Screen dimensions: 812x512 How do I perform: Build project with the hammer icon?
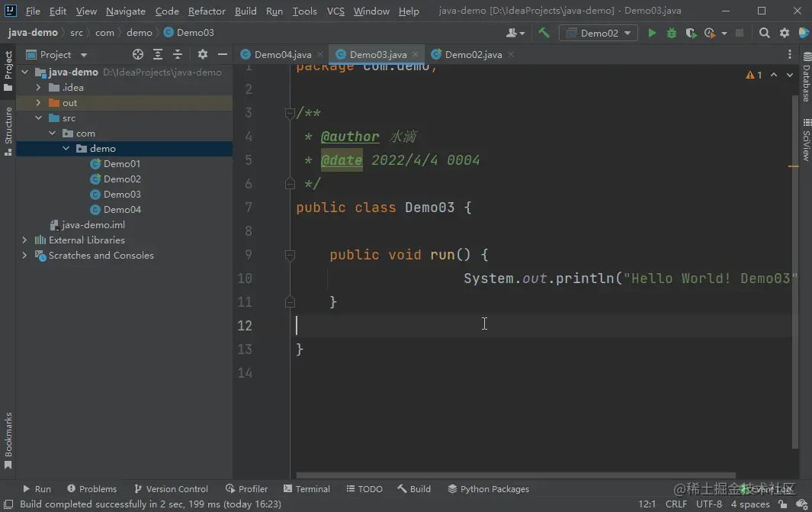(x=544, y=33)
